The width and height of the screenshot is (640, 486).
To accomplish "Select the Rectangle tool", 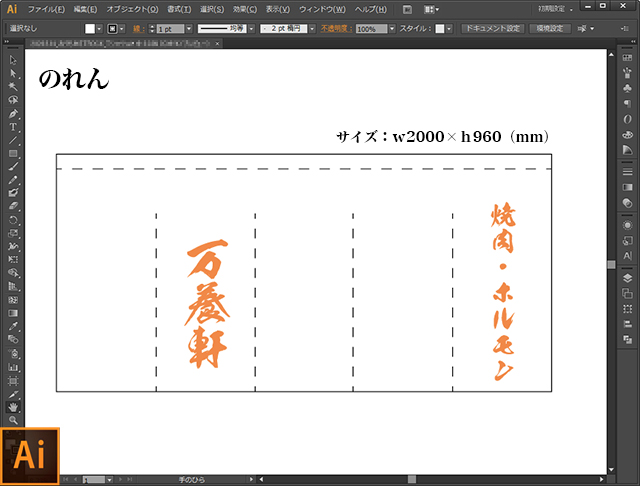I will pos(13,153).
